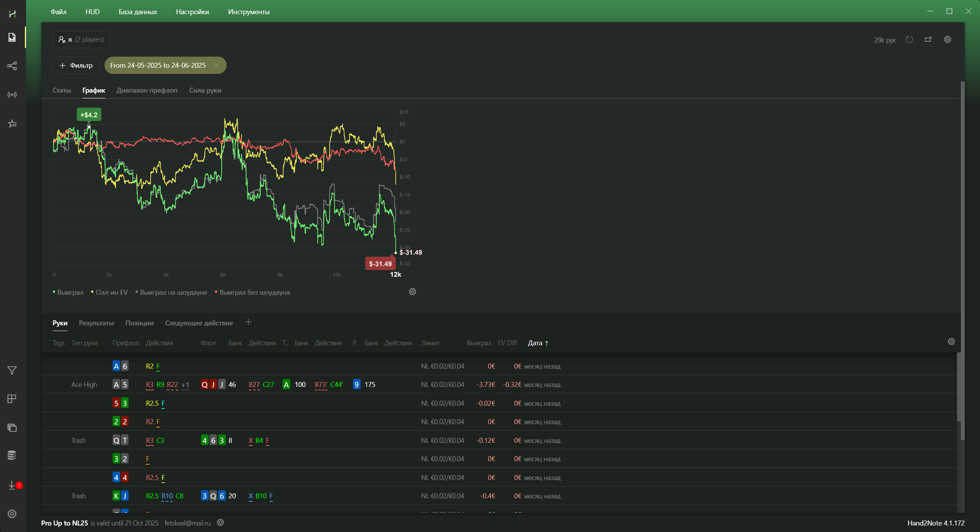Remove the date range filter with X
The image size is (980, 532).
(216, 65)
